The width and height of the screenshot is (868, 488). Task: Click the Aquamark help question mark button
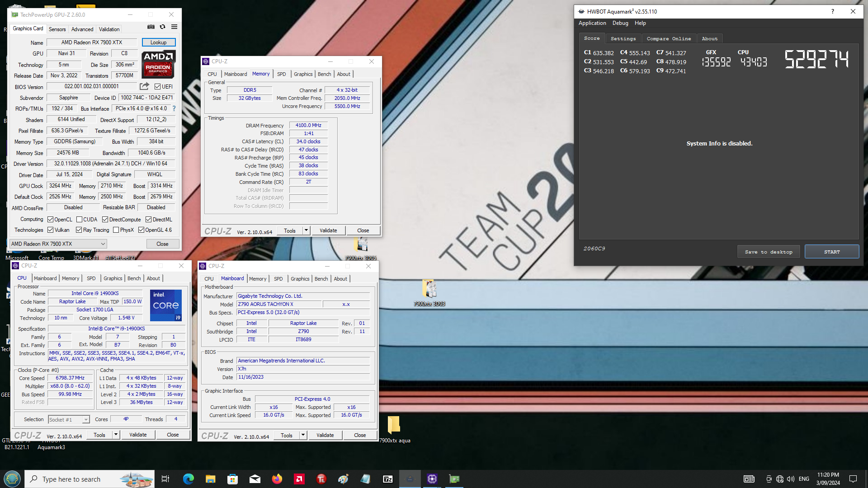832,11
